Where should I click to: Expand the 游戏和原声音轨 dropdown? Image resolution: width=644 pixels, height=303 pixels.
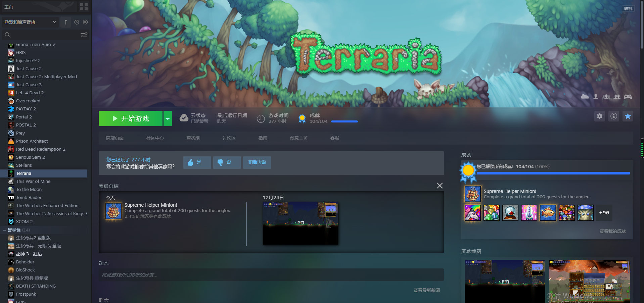point(30,22)
